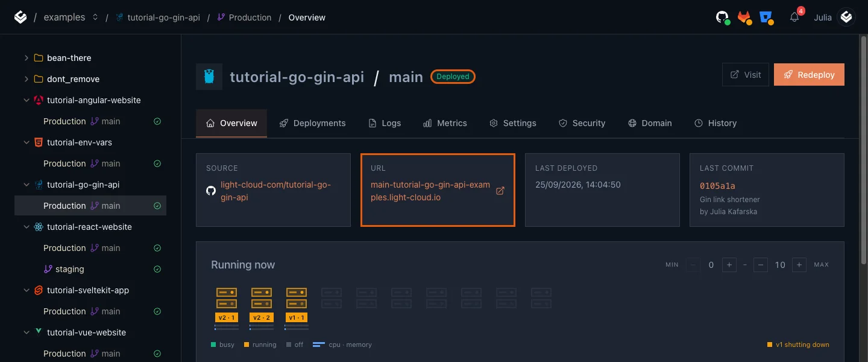This screenshot has height=362, width=868.
Task: Collapse the tutorial-vue-website tree node
Action: coord(26,332)
